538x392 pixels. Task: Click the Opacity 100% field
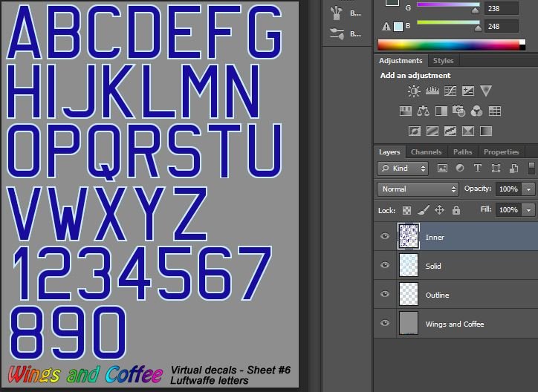coord(508,189)
